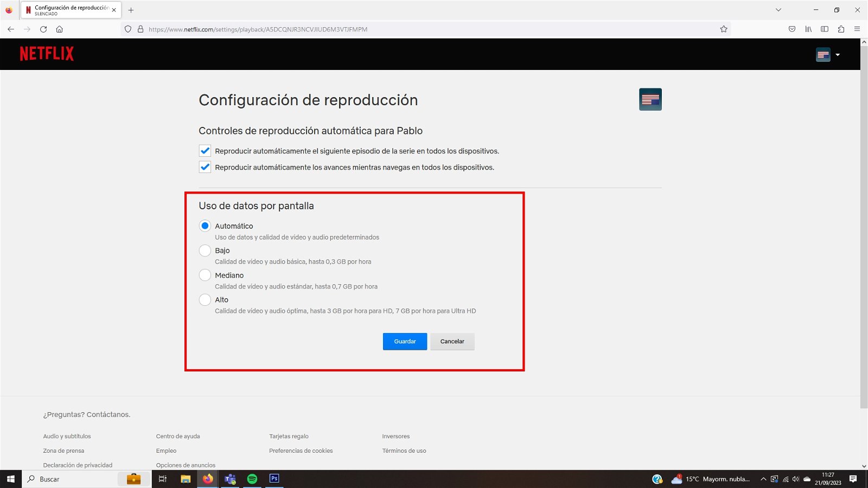Open the Audio y subtítulos link
This screenshot has height=488, width=868.
(x=67, y=436)
